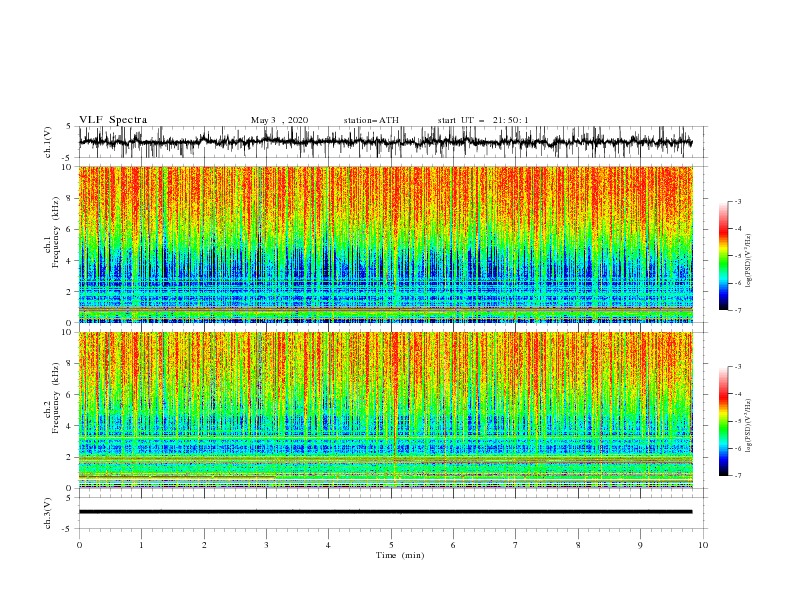Screen dimensions: 792x612
Task: Click time-axis tick label "1"
Action: point(141,545)
